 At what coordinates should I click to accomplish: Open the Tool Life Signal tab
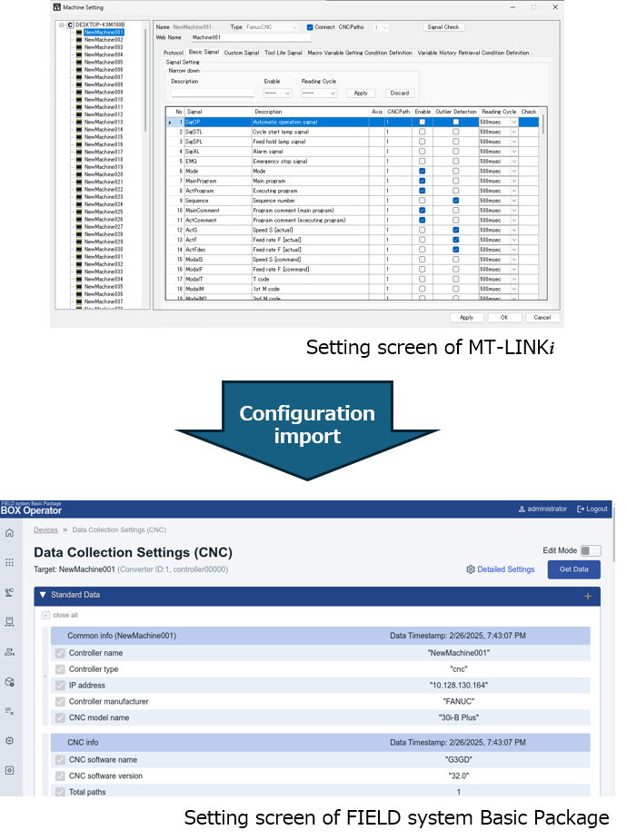283,53
